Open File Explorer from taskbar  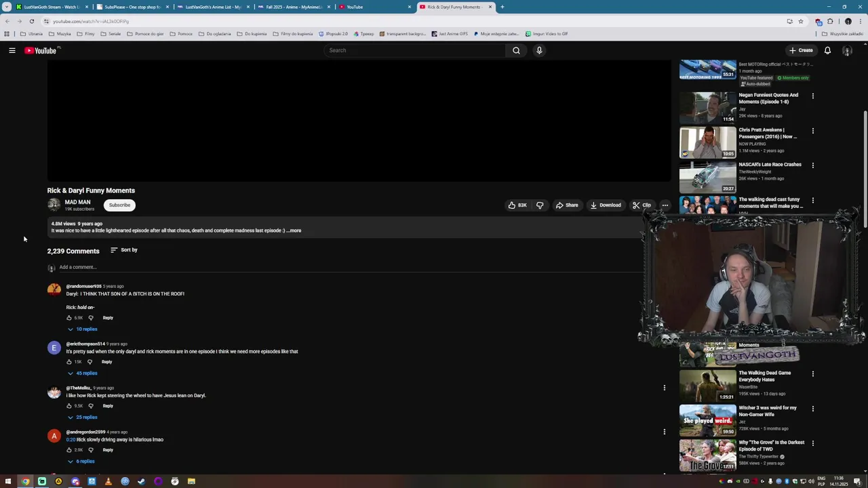tap(191, 481)
